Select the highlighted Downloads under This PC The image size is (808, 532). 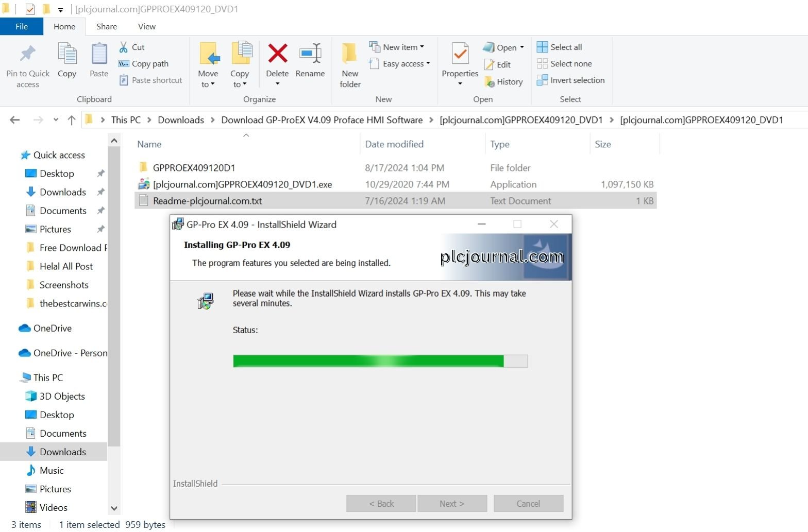click(x=54, y=452)
